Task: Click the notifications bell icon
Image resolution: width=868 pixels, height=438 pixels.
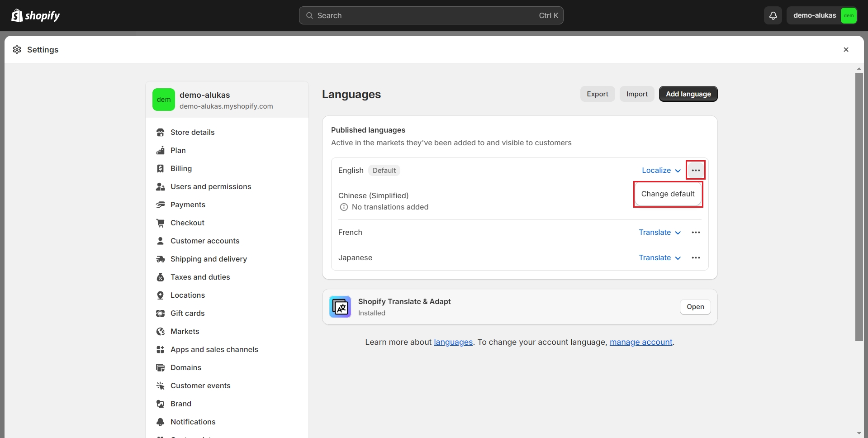Action: 773,15
